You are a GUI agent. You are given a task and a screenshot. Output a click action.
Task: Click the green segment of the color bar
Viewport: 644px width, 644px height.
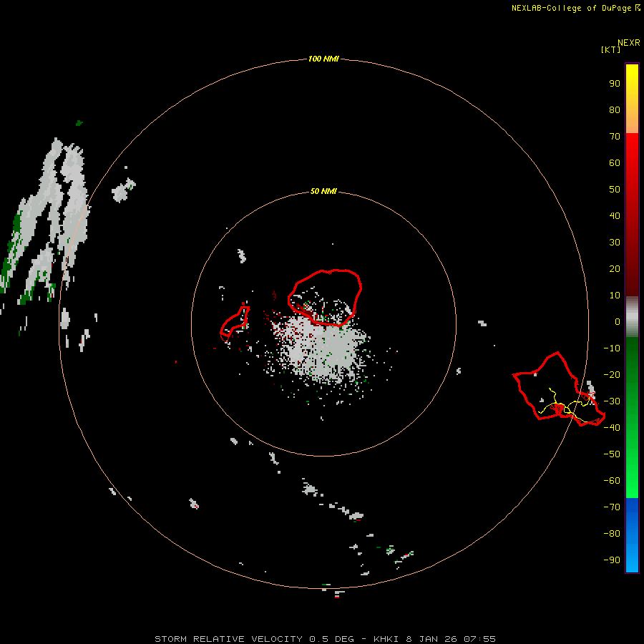coord(632,418)
